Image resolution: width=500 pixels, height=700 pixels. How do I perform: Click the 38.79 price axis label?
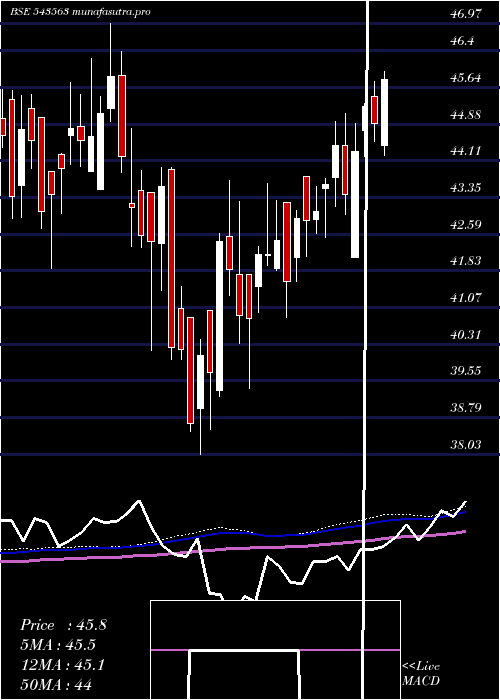[x=466, y=408]
